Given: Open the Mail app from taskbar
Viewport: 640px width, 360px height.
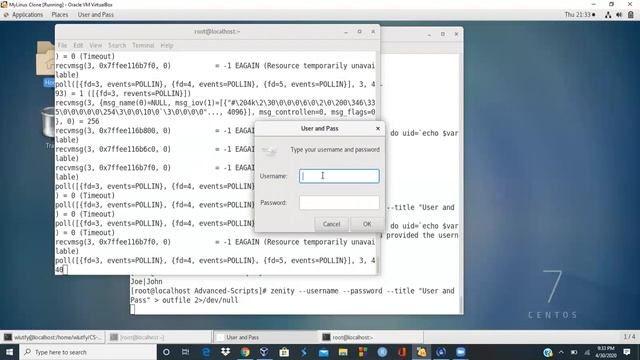Looking at the screenshot, I should tap(323, 352).
